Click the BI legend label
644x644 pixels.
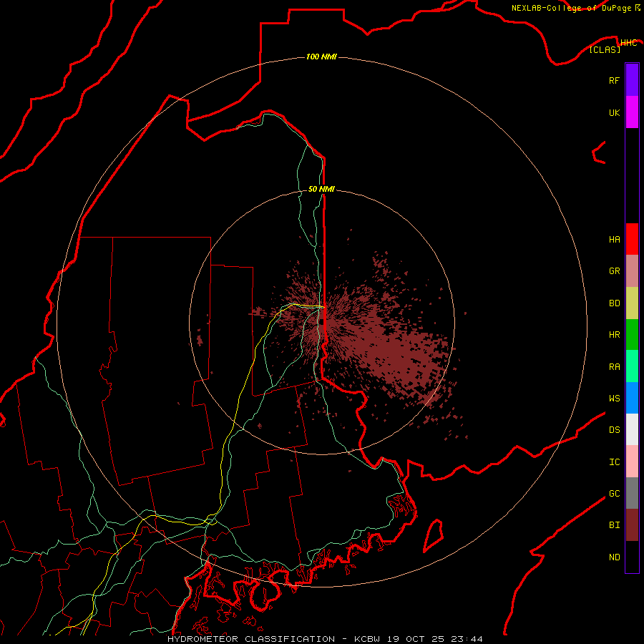(x=614, y=525)
